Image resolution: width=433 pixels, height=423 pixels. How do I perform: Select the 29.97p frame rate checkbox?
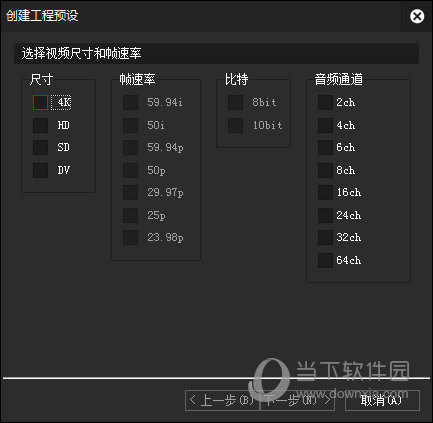(130, 192)
